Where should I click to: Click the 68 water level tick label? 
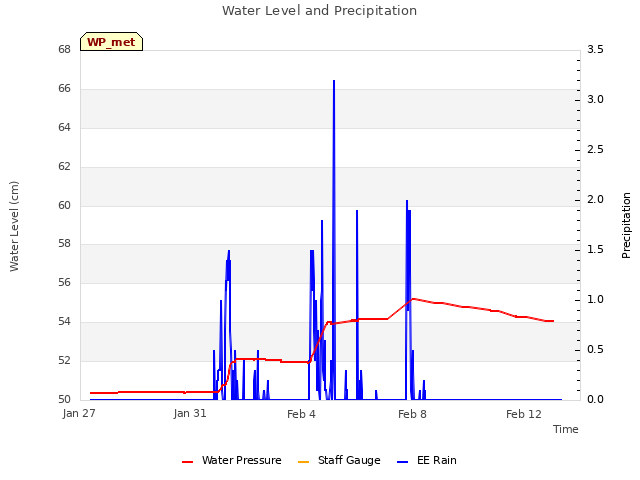(x=64, y=50)
